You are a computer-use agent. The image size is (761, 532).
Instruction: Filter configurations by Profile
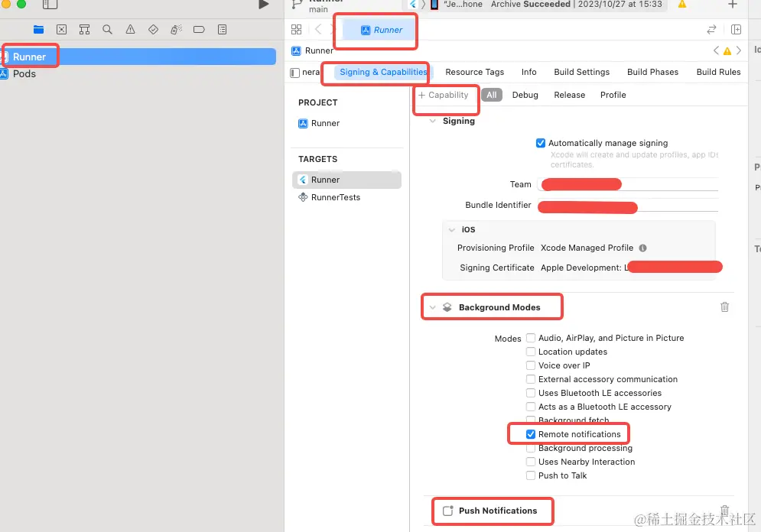613,95
